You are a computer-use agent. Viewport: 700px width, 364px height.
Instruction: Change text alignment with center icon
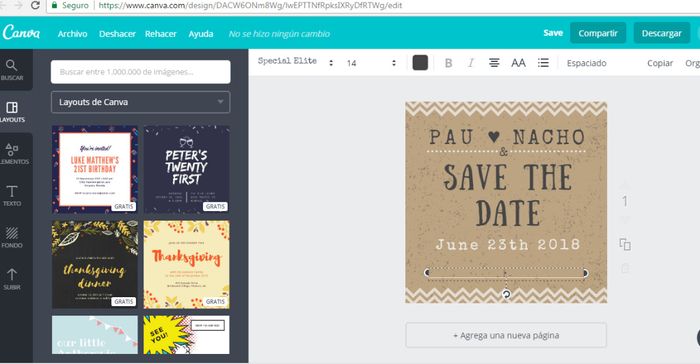(x=494, y=63)
